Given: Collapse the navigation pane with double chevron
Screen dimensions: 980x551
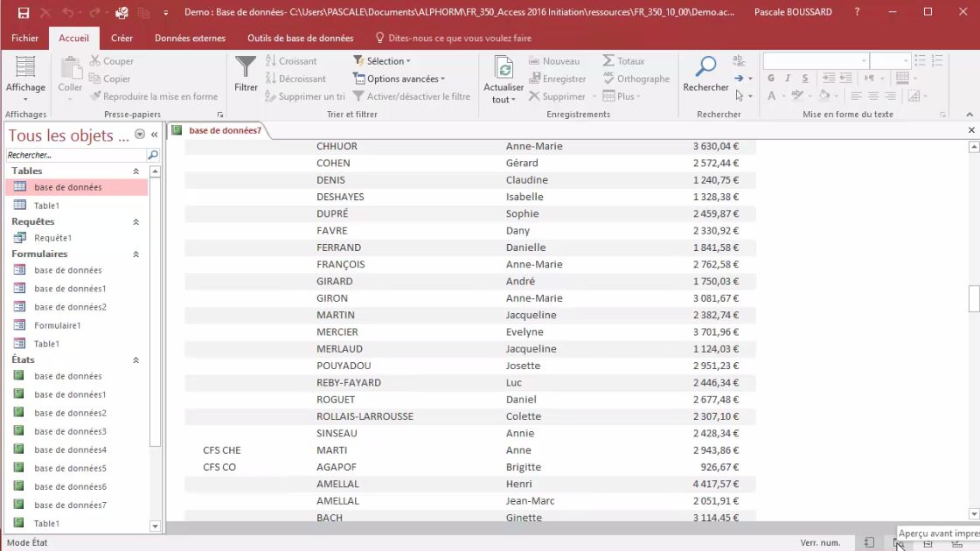Looking at the screenshot, I should (x=155, y=135).
